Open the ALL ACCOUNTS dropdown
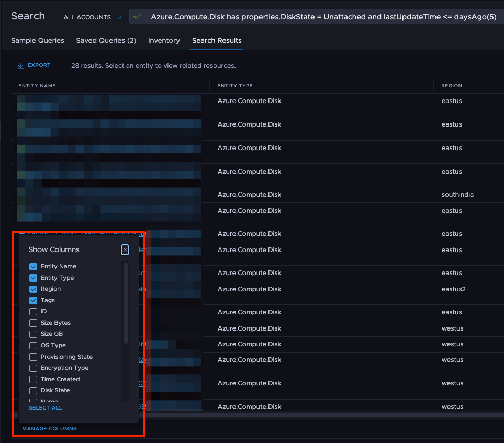This screenshot has height=443, width=504. coord(92,17)
